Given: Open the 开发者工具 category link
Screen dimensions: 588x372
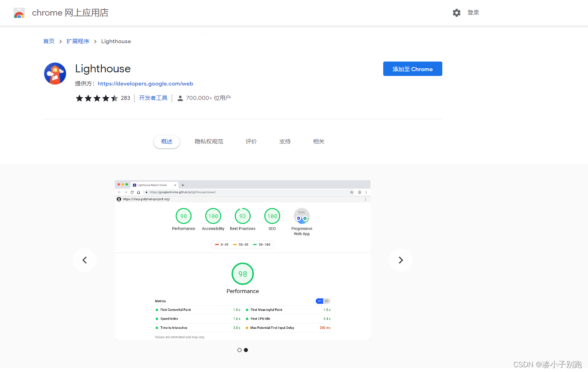Looking at the screenshot, I should 153,97.
